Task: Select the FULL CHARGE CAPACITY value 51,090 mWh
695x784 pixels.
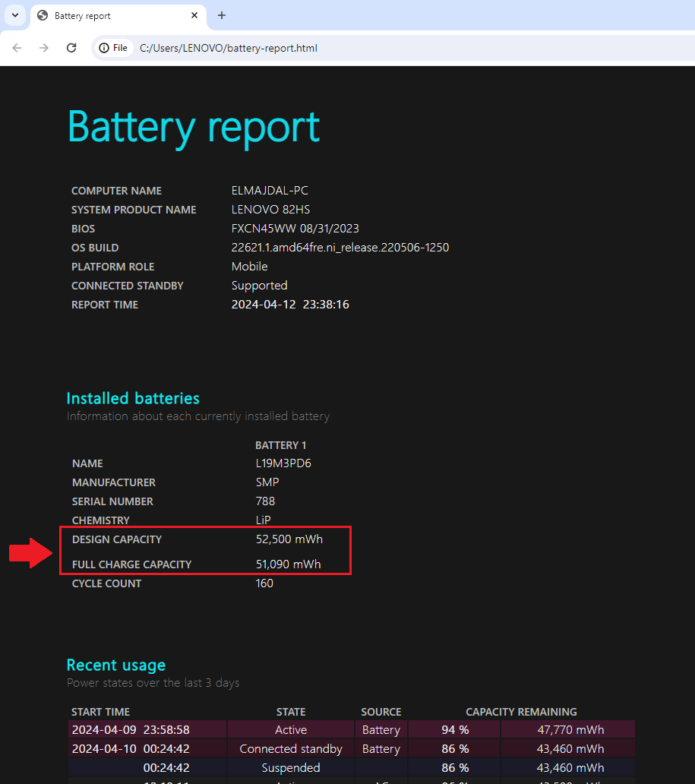Action: (288, 564)
